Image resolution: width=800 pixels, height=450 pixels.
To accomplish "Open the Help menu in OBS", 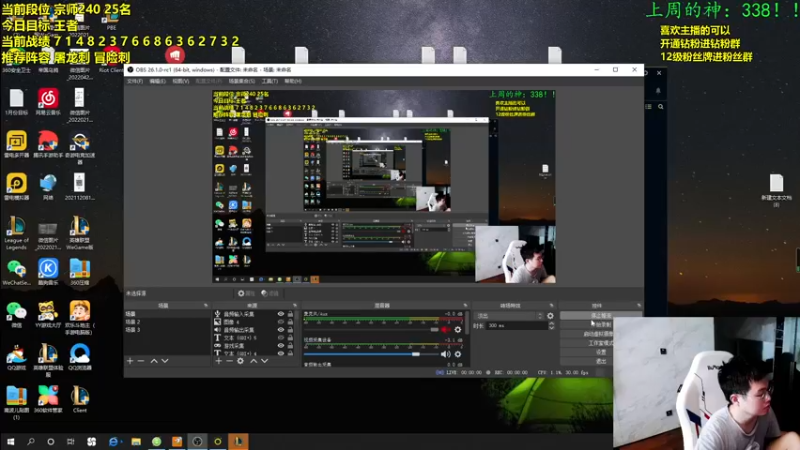I will coord(293,81).
